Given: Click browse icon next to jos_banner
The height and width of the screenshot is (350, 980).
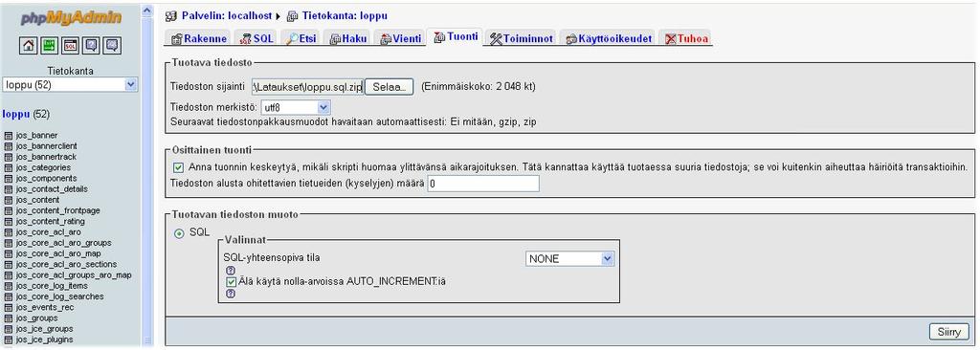Looking at the screenshot, I should [x=8, y=135].
